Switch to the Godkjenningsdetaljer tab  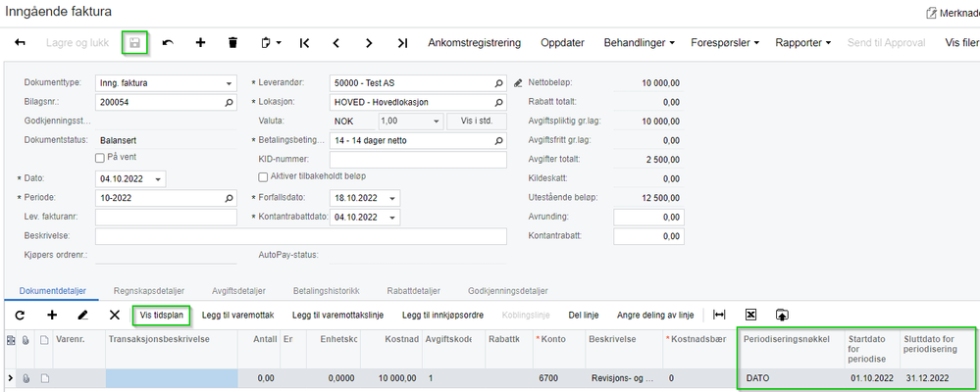507,291
